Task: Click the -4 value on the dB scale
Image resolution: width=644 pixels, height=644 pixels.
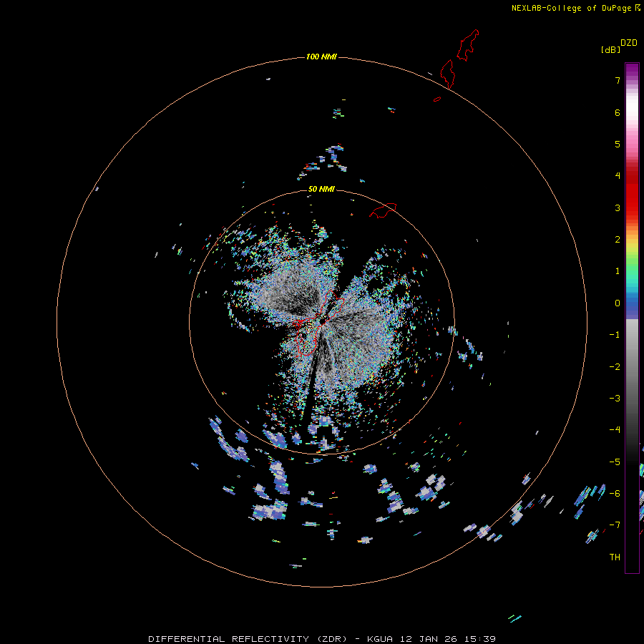Action: pos(615,429)
